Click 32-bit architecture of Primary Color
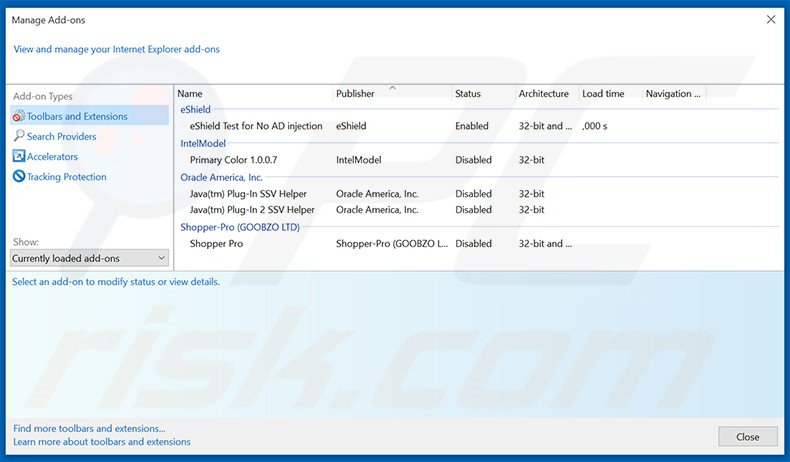Screen dimensions: 790x462 pos(532,160)
